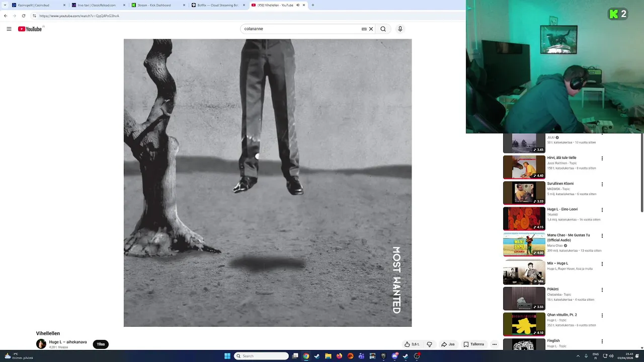Open a new browser tab
The image size is (644, 362).
pos(313,5)
